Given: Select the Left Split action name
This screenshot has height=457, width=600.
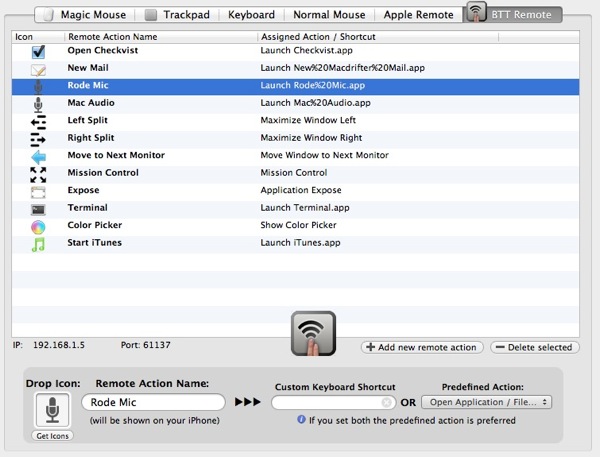Looking at the screenshot, I should pyautogui.click(x=88, y=120).
